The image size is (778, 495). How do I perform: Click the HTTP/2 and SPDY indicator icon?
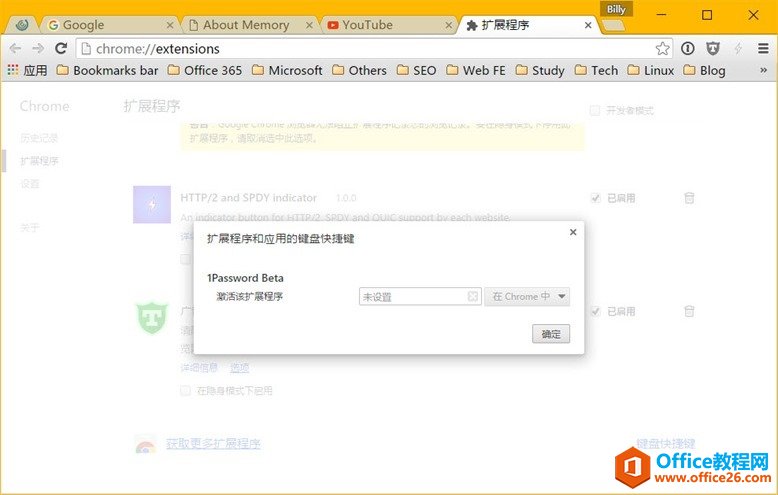[152, 204]
